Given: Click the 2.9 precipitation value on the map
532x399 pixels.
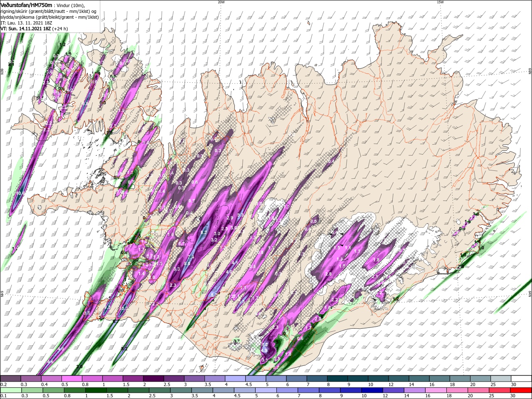Looking at the screenshot, I should click(x=230, y=218).
